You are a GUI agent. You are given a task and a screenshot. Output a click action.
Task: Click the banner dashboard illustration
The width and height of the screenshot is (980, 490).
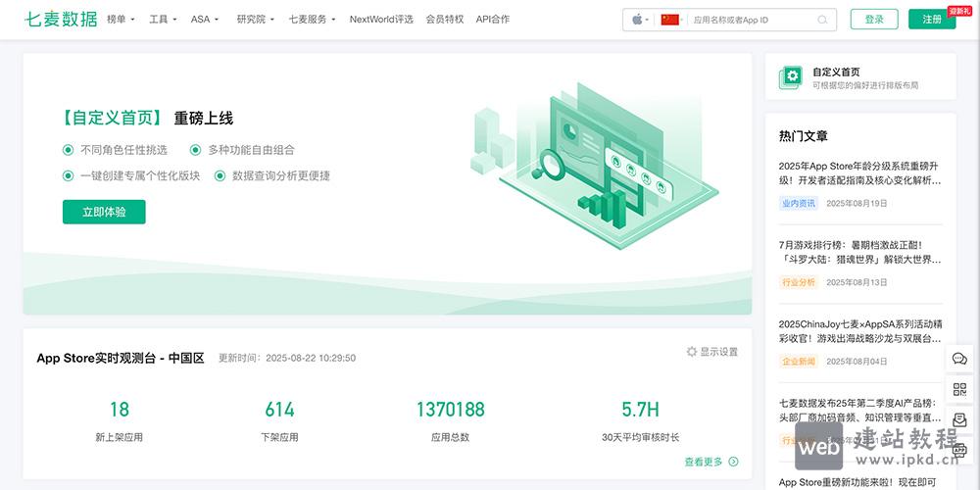click(594, 166)
